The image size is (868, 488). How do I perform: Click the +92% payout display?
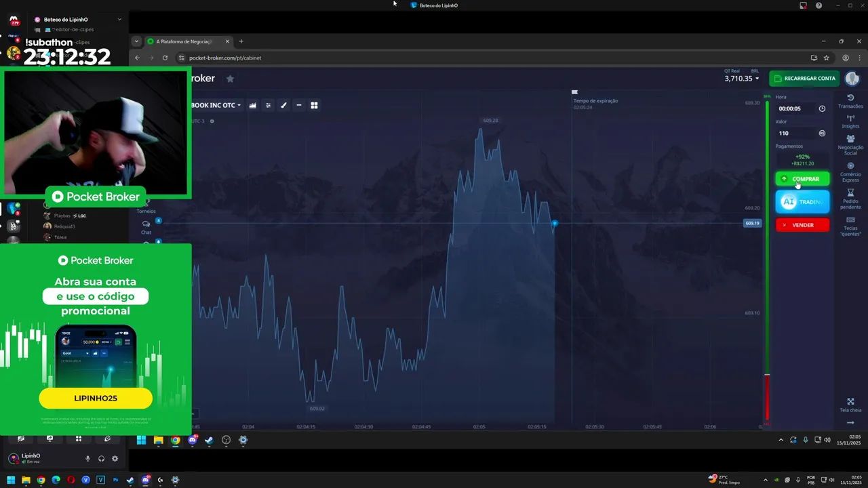(802, 157)
